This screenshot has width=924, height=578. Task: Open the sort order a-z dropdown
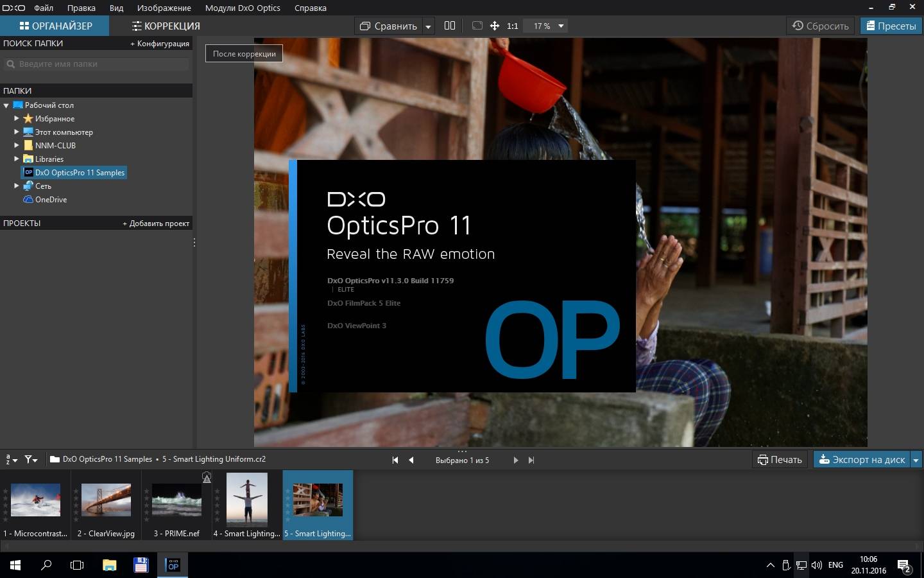(11, 459)
